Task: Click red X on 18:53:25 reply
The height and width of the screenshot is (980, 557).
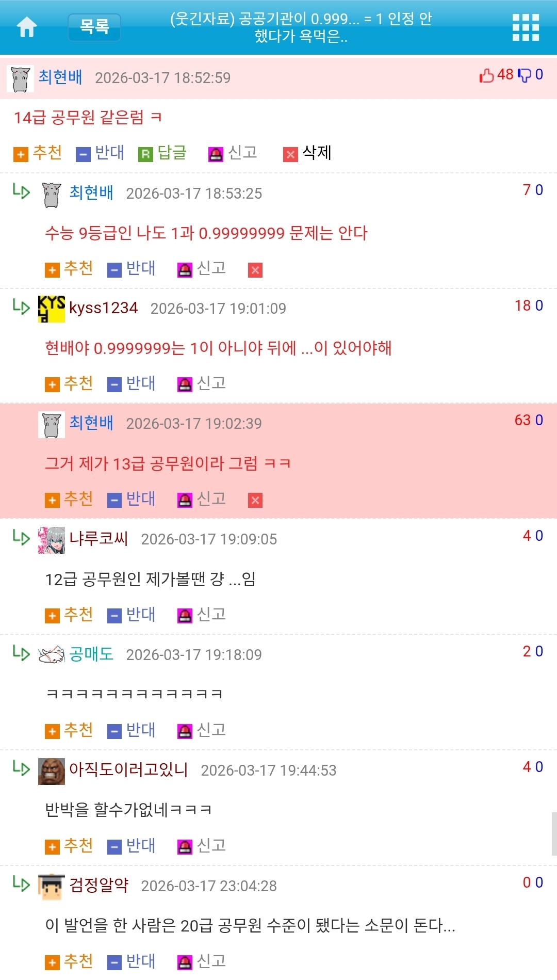Action: click(255, 270)
